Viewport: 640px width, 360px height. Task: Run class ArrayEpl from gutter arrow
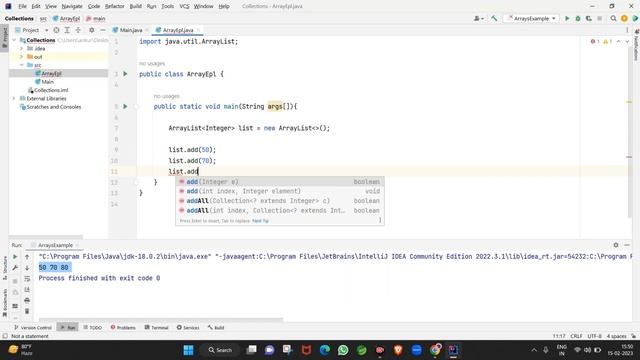click(x=125, y=74)
